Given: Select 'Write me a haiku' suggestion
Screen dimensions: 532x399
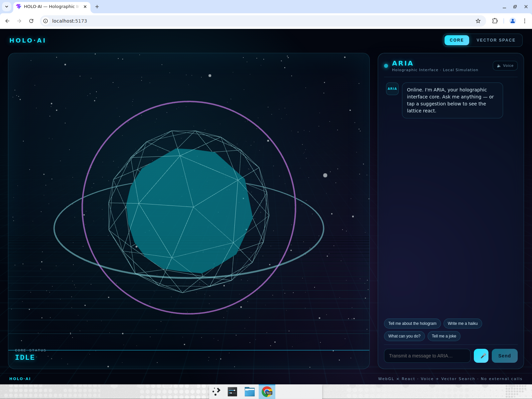Looking at the screenshot, I should [x=463, y=324].
